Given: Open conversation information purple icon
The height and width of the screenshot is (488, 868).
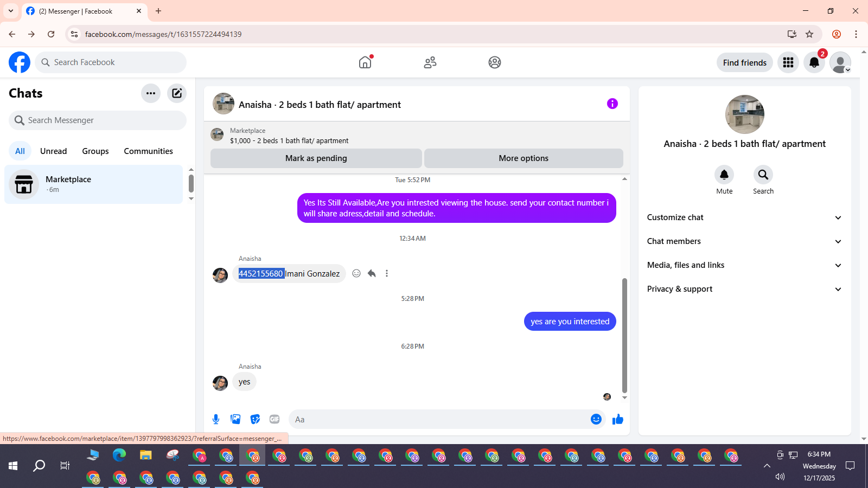Looking at the screenshot, I should coord(612,104).
